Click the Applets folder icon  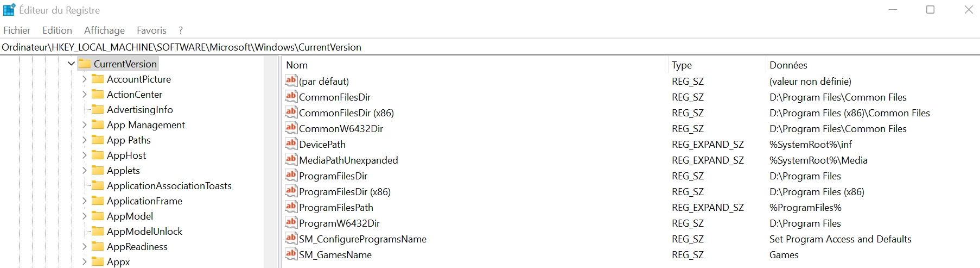(98, 170)
